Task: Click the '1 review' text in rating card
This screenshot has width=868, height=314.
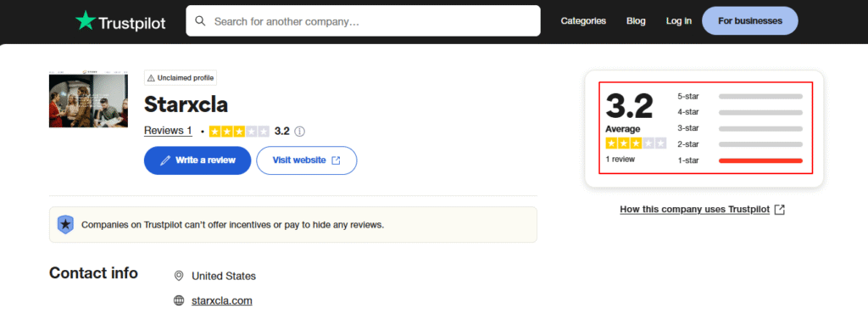Action: pos(620,159)
